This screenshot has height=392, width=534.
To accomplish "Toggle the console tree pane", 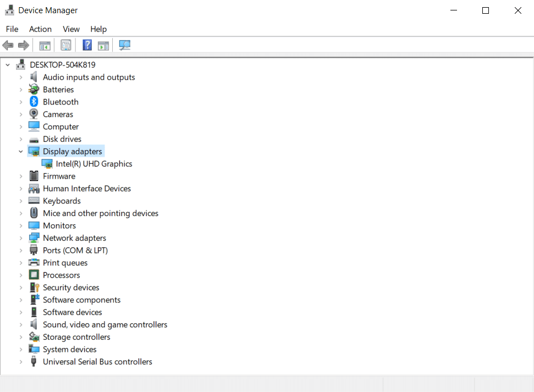I will click(x=45, y=45).
